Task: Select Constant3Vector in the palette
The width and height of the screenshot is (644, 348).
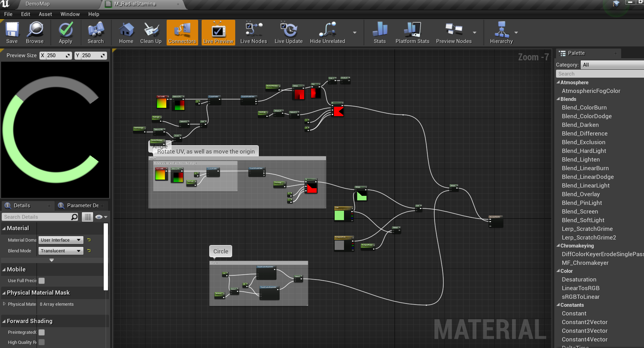Action: tap(585, 331)
